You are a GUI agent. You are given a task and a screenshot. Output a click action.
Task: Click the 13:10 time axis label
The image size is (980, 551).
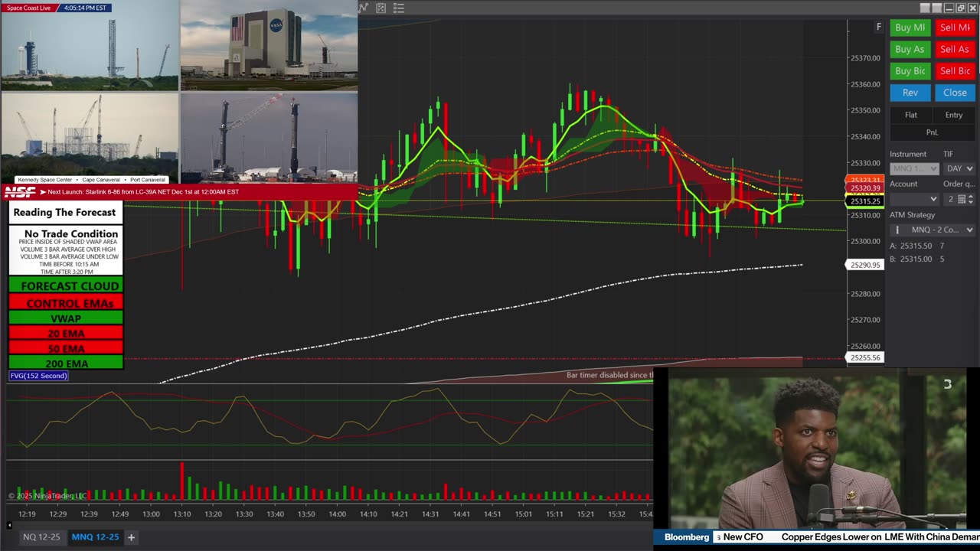click(182, 514)
